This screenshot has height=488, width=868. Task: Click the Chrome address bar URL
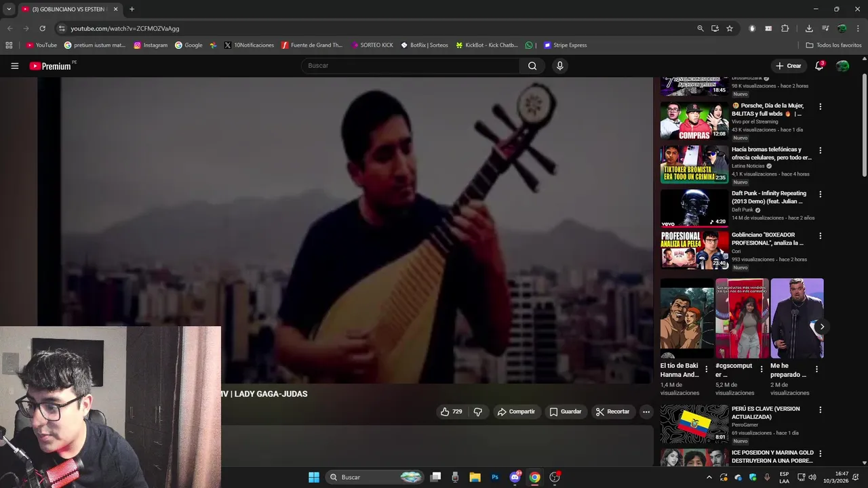click(x=125, y=28)
